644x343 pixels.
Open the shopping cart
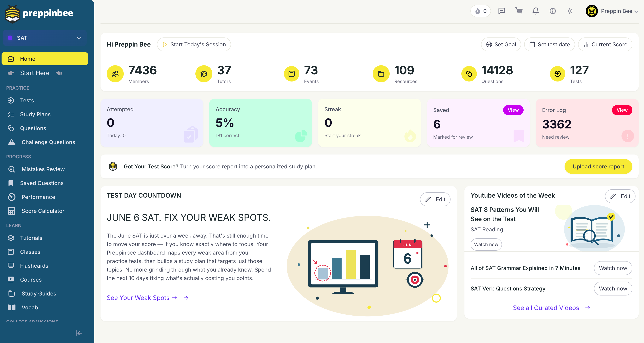(519, 11)
